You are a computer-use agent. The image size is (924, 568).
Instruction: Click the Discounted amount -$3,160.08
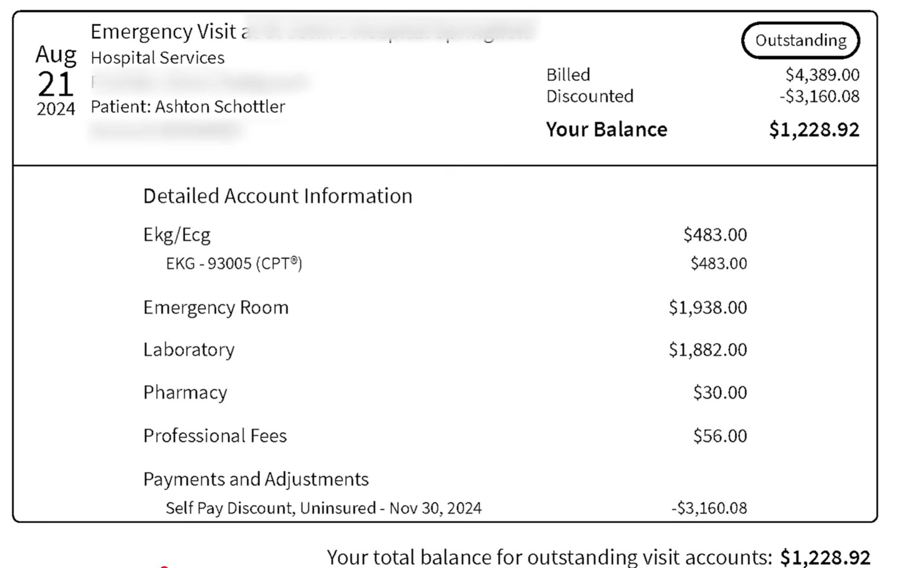point(819,96)
